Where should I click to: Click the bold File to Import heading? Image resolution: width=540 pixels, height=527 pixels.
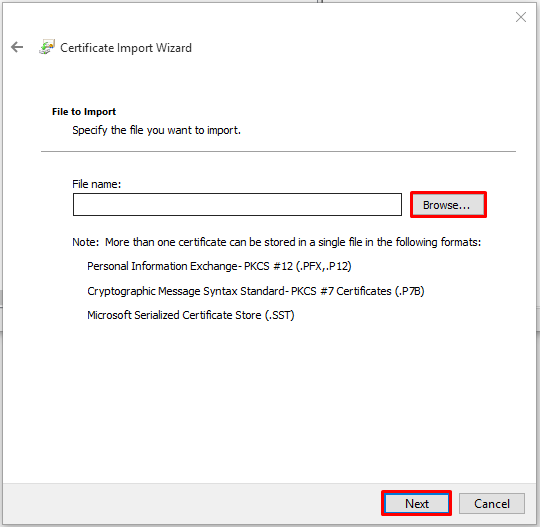pyautogui.click(x=84, y=112)
